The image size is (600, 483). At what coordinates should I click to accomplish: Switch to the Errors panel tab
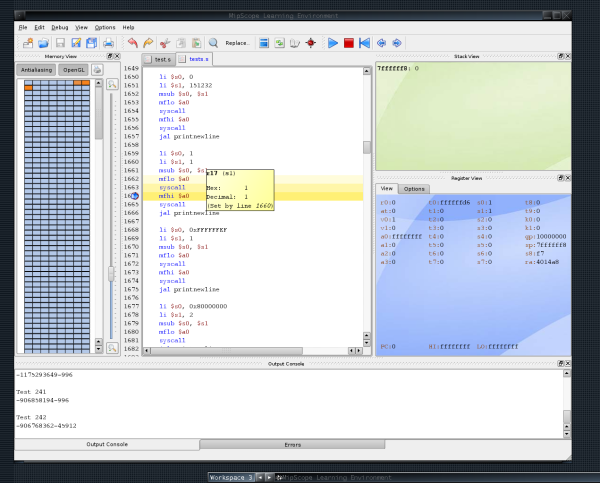pos(292,444)
